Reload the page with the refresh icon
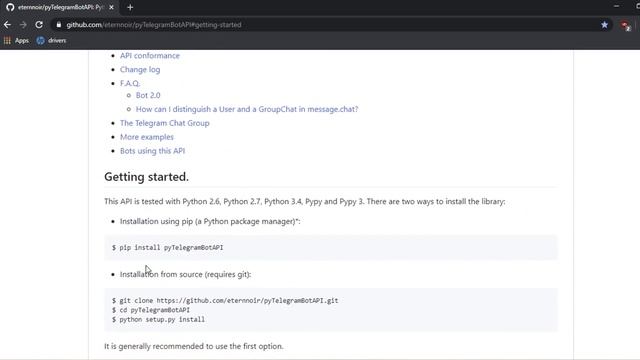This screenshot has height=360, width=640. [x=39, y=25]
